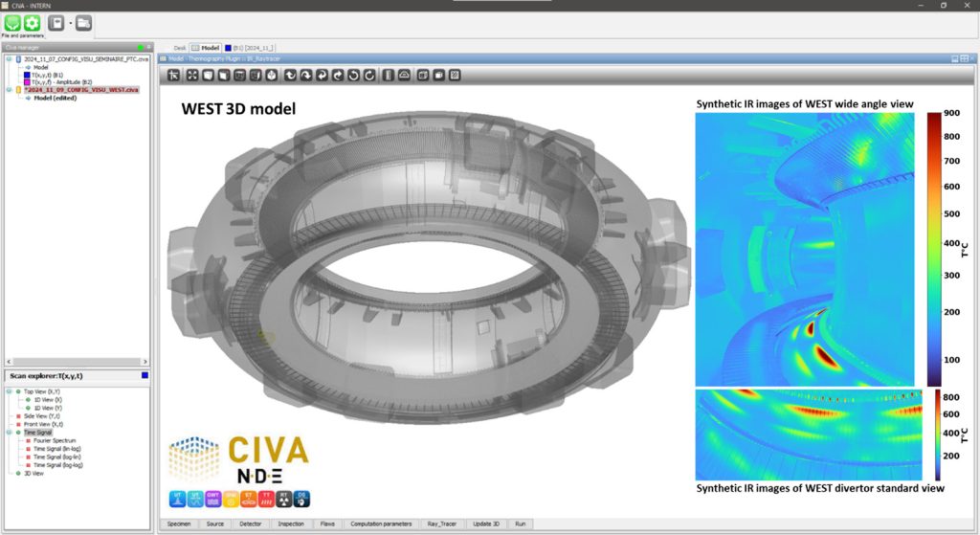Click the protractor angle measure icon
The width and height of the screenshot is (980, 535).
(405, 75)
